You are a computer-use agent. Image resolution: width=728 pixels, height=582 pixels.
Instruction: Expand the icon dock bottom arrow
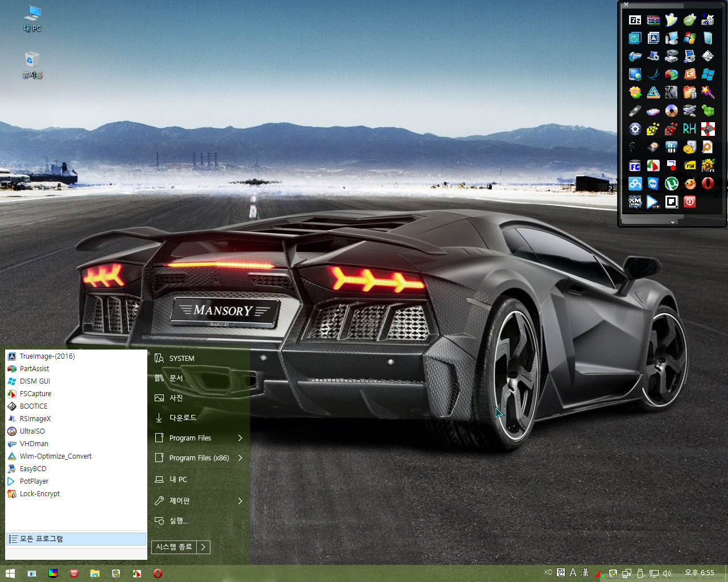672,222
